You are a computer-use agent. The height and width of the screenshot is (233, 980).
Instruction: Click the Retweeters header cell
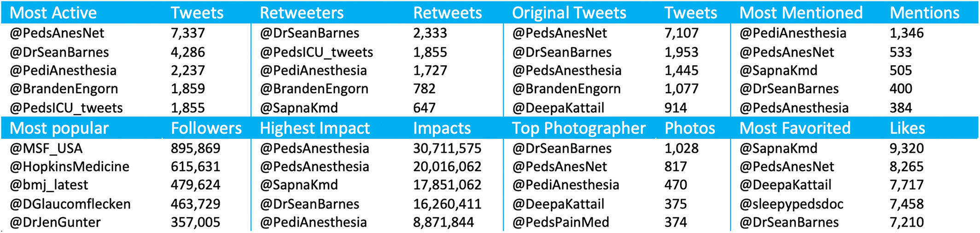click(302, 13)
